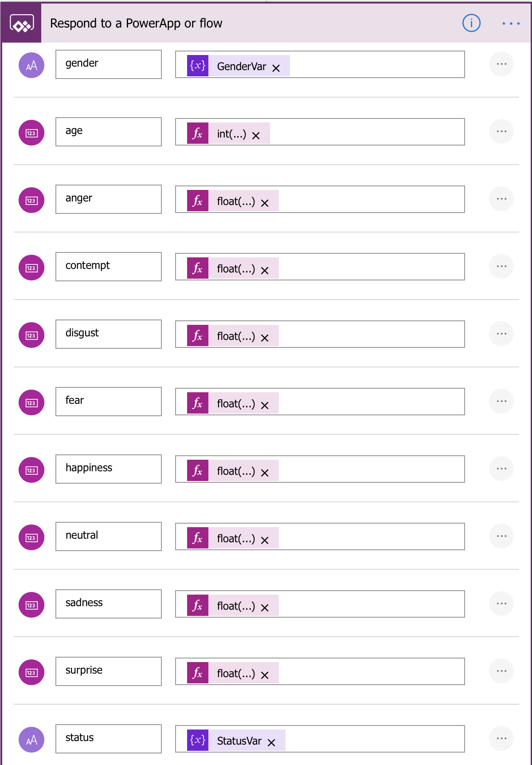Click the float(...) expression for sadness
The image size is (532, 765).
(236, 606)
